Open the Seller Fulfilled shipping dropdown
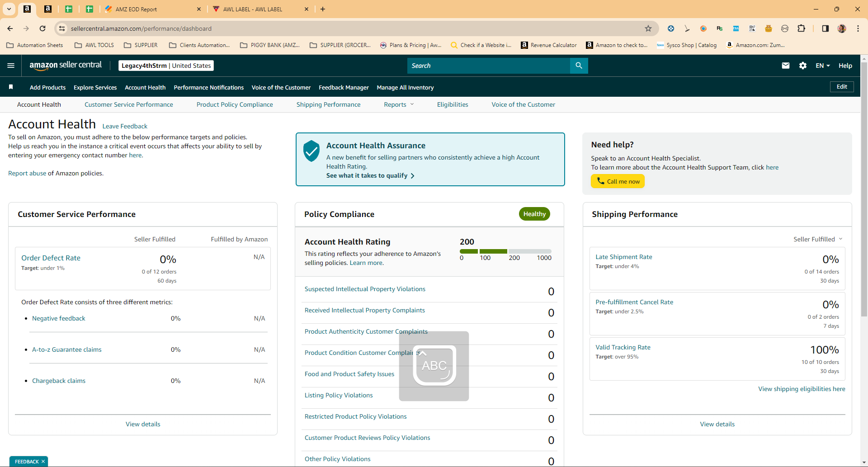Image resolution: width=868 pixels, height=467 pixels. coord(818,239)
